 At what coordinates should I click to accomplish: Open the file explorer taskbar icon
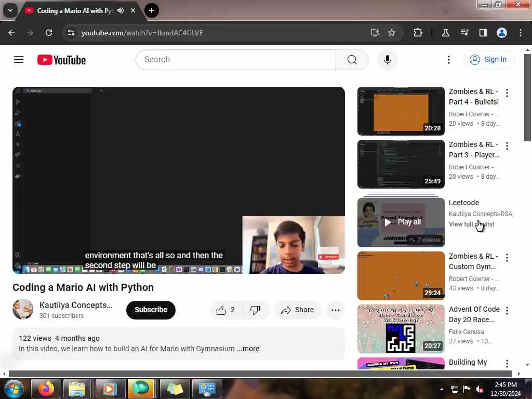tap(77, 389)
